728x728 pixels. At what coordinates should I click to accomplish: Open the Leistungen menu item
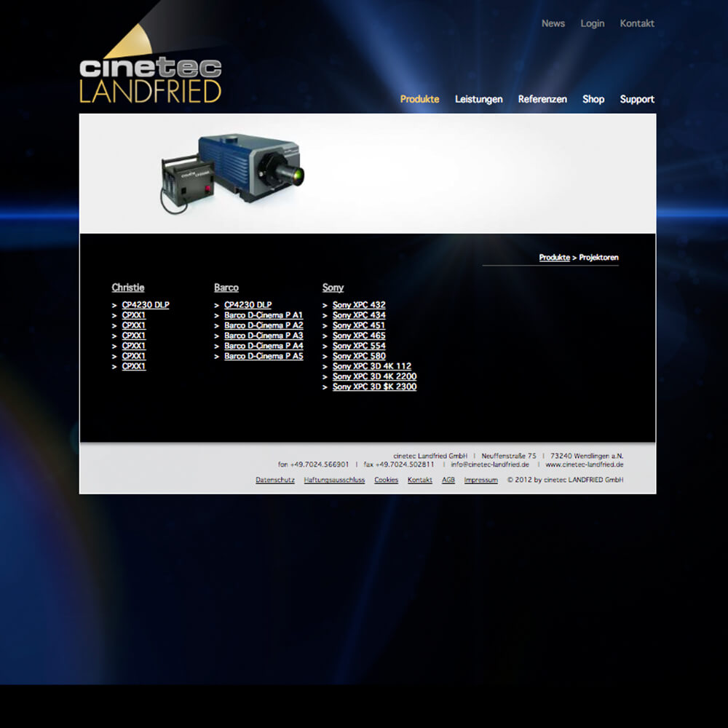coord(479,99)
